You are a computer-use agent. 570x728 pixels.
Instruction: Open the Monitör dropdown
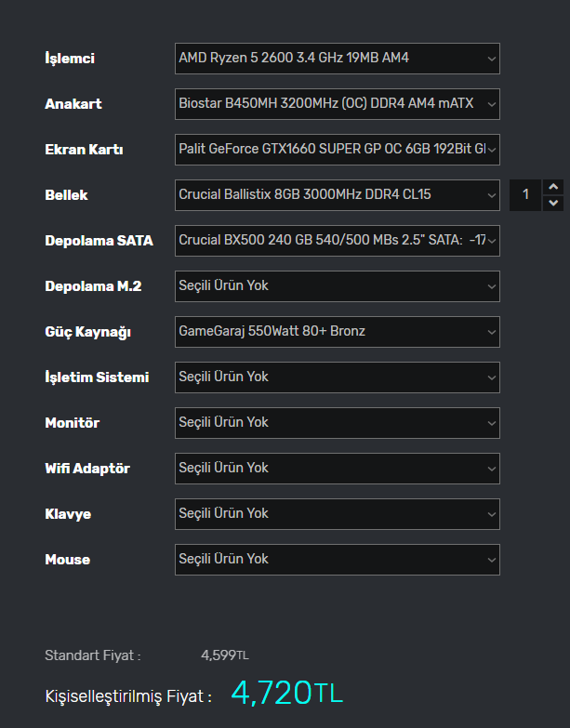pyautogui.click(x=337, y=423)
